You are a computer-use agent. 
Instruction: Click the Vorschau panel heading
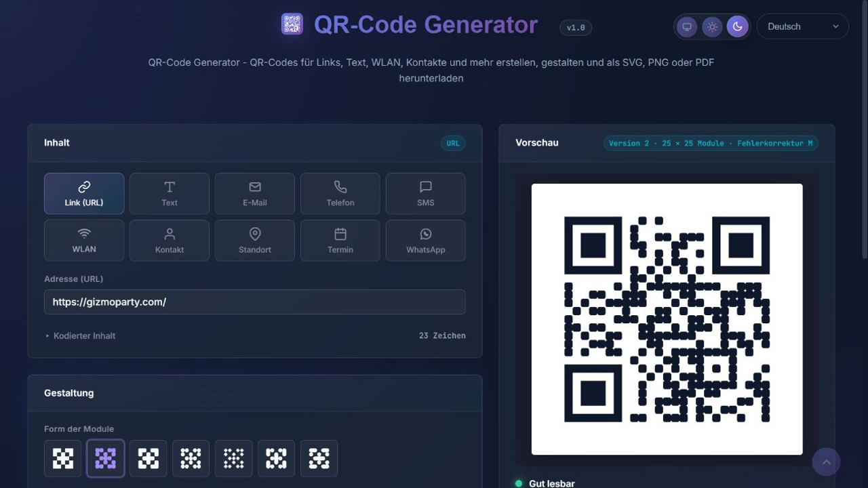pyautogui.click(x=537, y=143)
